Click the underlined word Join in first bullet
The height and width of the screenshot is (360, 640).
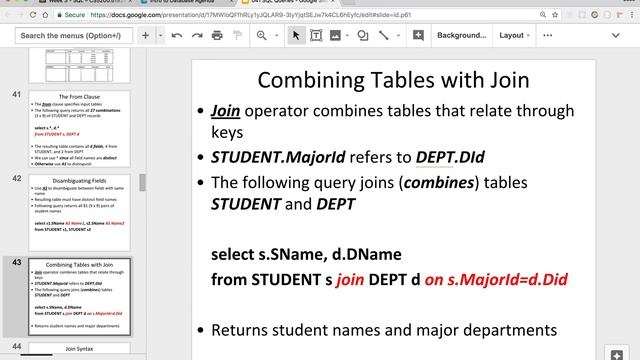[225, 111]
